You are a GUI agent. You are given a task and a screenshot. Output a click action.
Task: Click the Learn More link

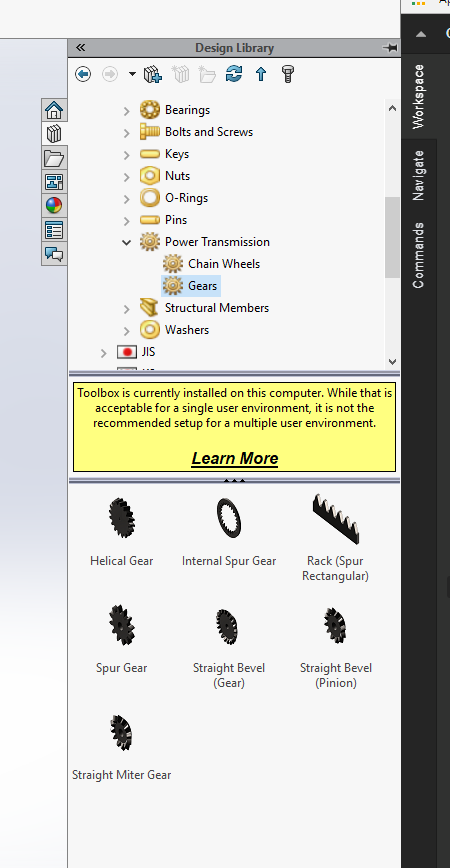click(235, 458)
